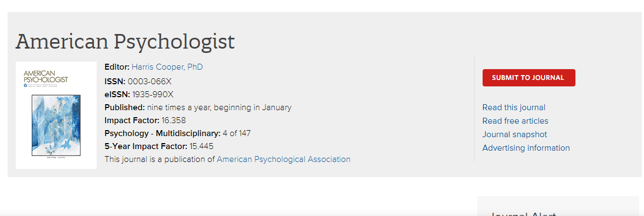The height and width of the screenshot is (216, 644).
Task: Click the Submit to Journal button
Action: coord(528,78)
